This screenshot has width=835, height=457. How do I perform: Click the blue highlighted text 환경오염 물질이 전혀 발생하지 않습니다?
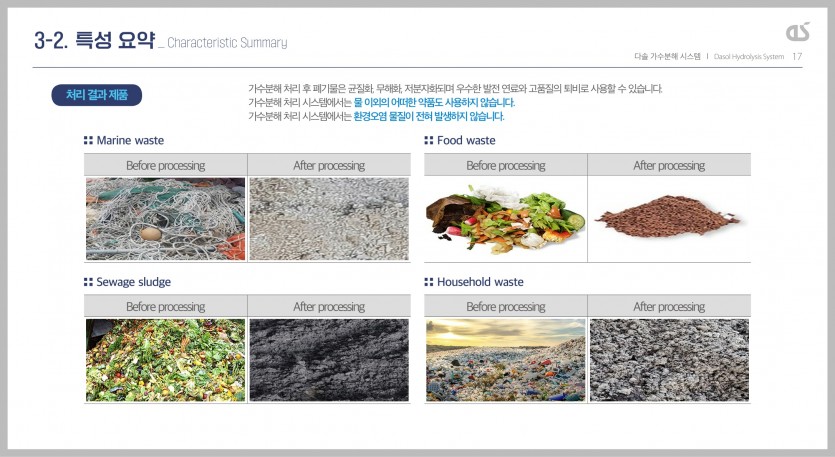(x=429, y=116)
